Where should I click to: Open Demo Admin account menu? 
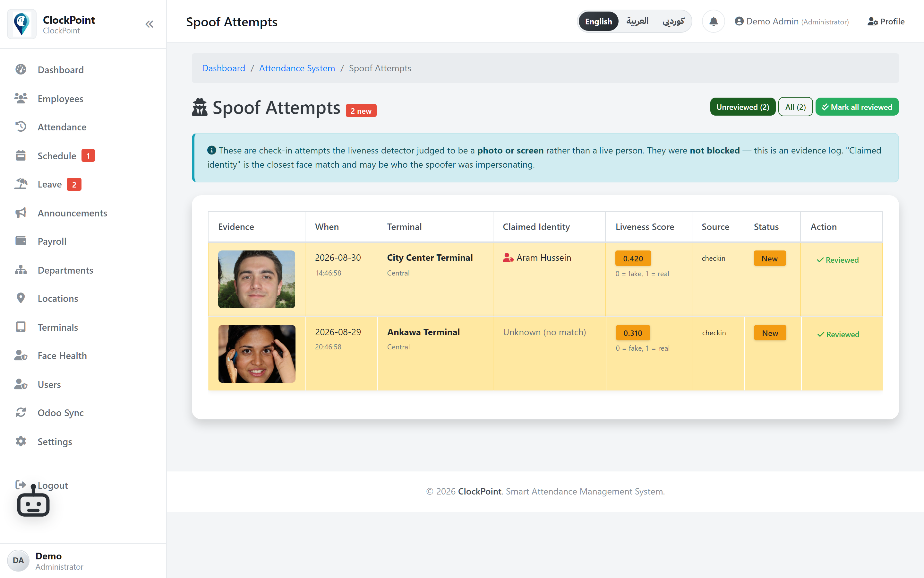tap(791, 22)
